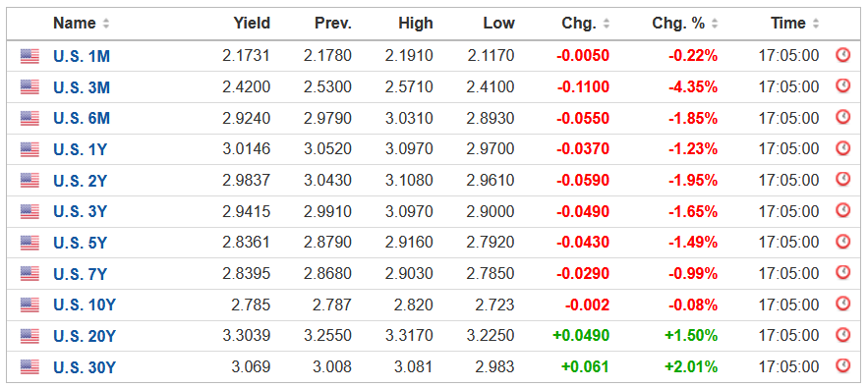Click the clock icon in U.S. 3Y row
Screen dimensions: 868x388
click(x=842, y=211)
